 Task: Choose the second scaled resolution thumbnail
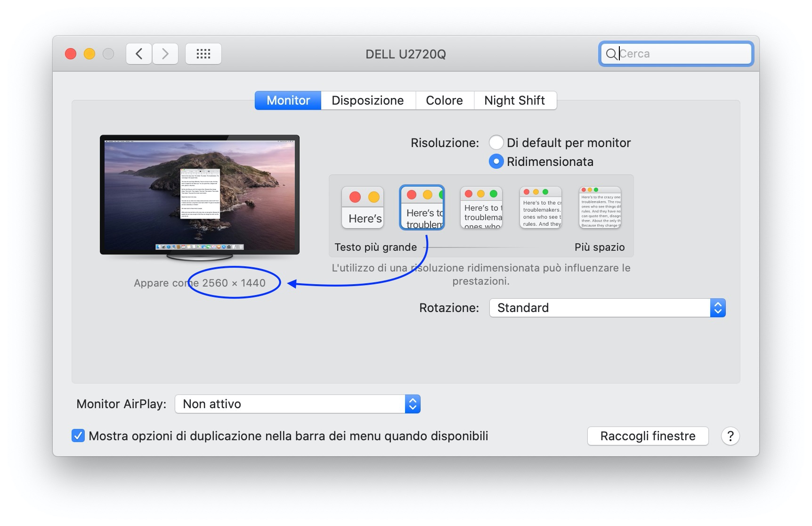pos(422,207)
